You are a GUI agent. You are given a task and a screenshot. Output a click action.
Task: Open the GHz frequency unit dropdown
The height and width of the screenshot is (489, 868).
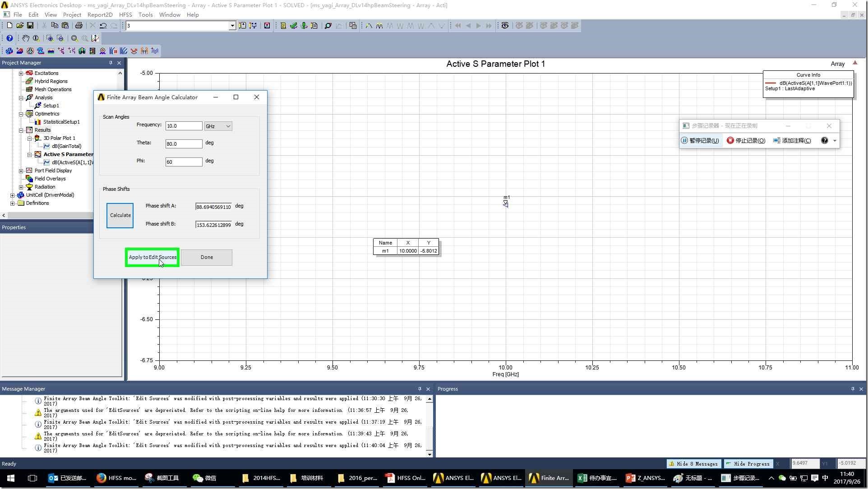pyautogui.click(x=218, y=126)
